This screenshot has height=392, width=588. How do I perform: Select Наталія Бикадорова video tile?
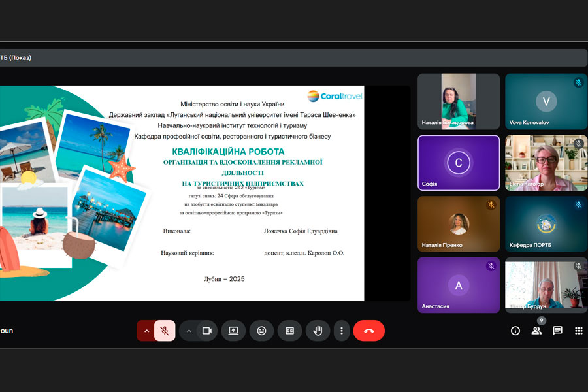(459, 101)
